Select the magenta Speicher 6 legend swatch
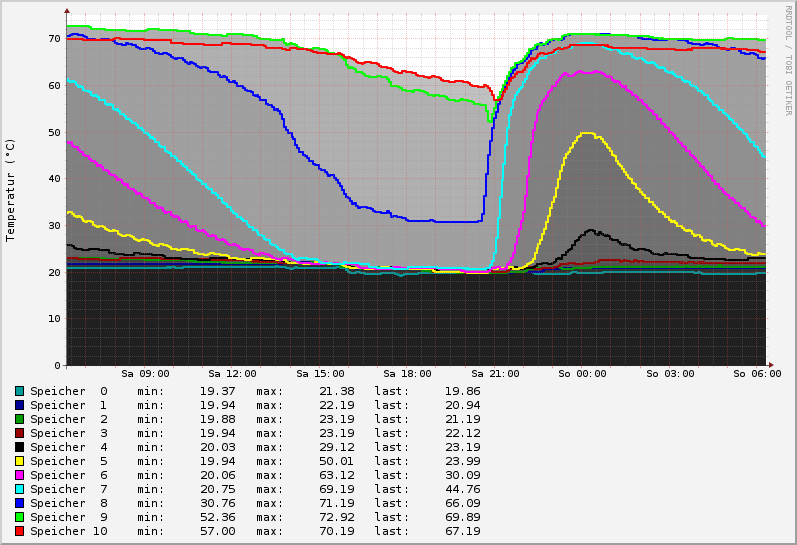 click(x=19, y=475)
